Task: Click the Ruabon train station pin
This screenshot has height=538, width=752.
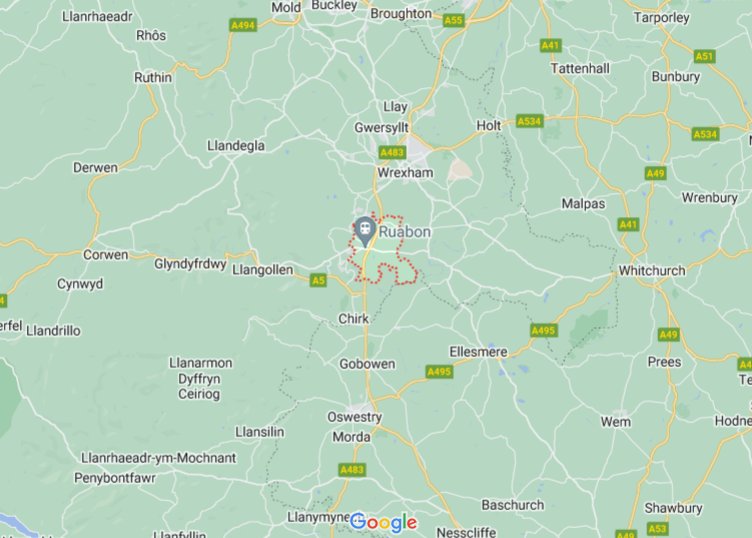Action: 365,231
